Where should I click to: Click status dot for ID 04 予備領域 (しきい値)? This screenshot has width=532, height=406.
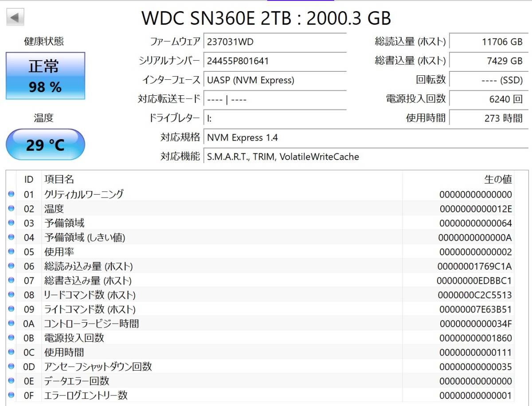(11, 237)
